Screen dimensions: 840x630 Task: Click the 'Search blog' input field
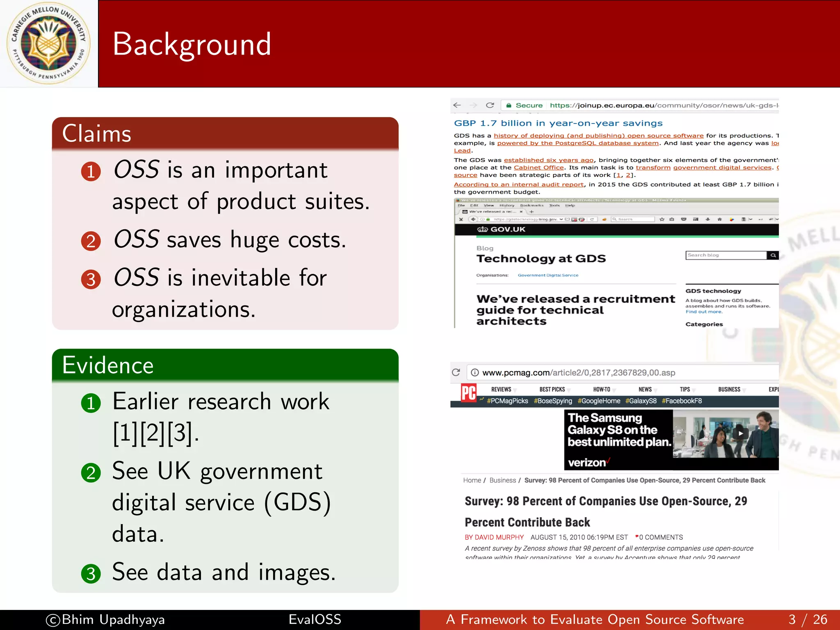click(x=726, y=255)
